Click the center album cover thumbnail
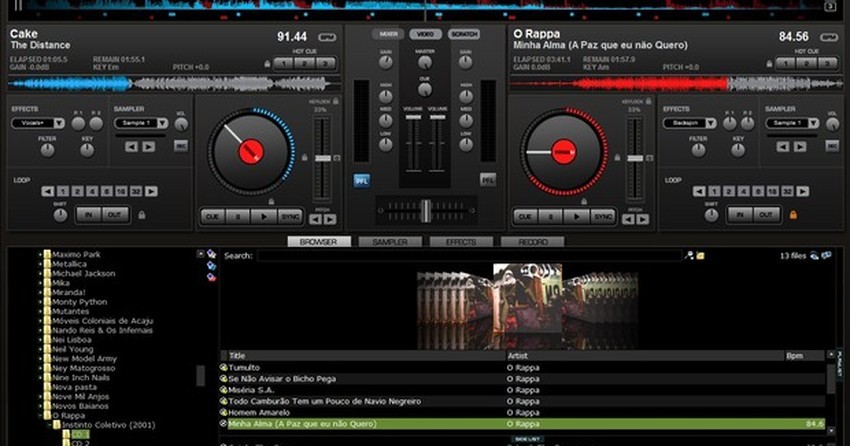 coord(527,298)
